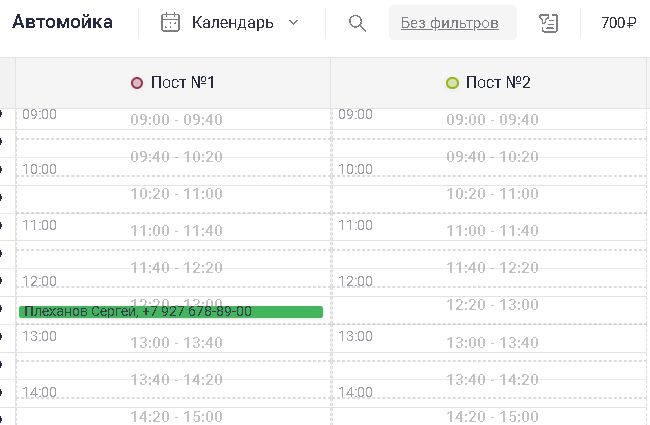
Task: Click the green status circle of Пост №2
Action: [x=452, y=83]
